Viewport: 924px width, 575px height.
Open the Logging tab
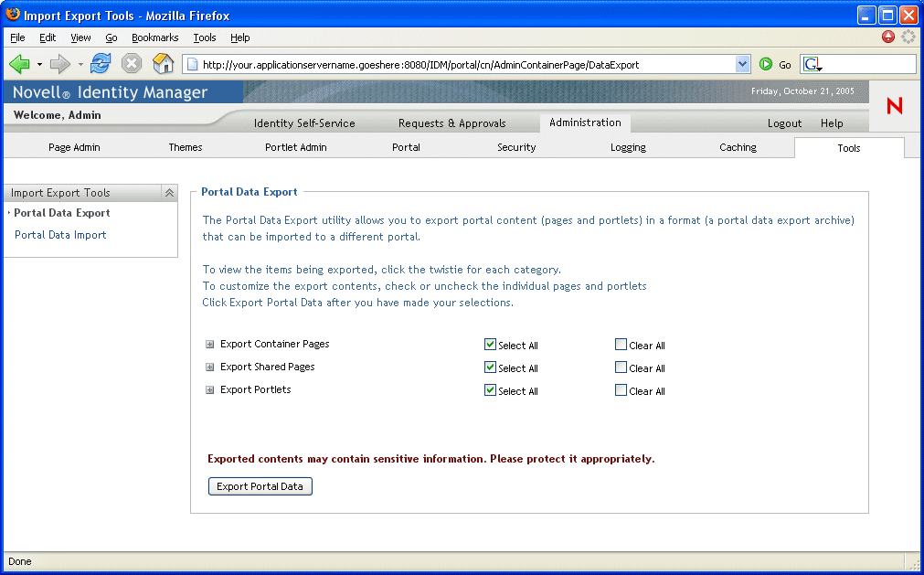point(628,147)
